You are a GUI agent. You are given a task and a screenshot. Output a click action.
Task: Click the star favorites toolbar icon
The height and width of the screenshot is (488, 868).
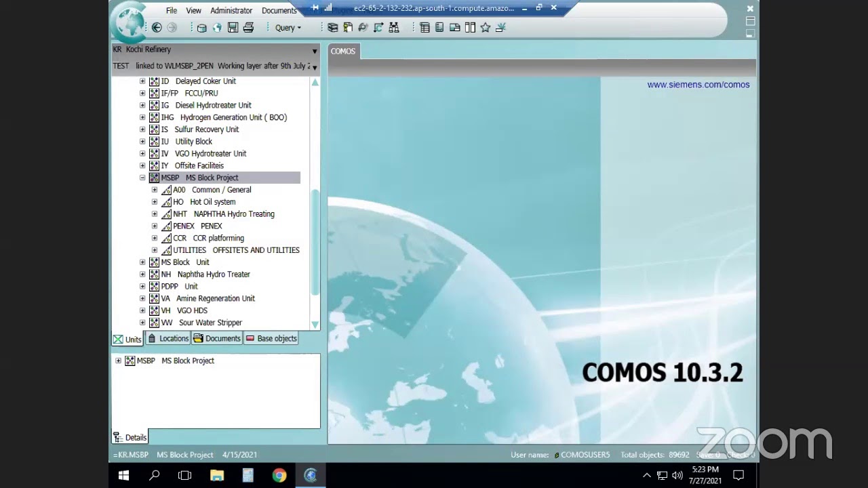(x=486, y=28)
